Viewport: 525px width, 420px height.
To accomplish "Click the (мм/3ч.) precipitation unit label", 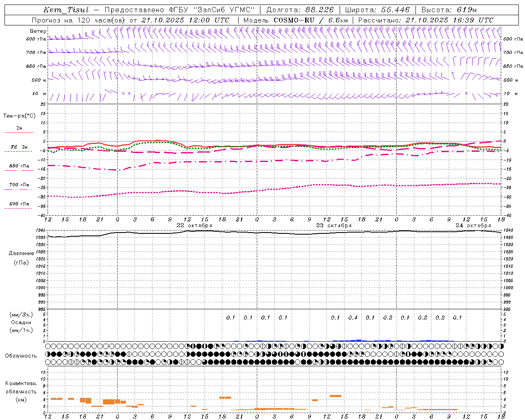I will [x=21, y=315].
